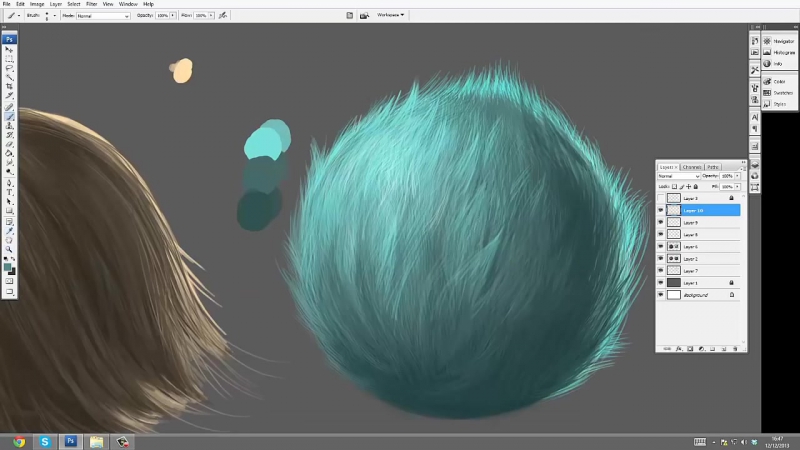Screen dimensions: 800x450
Task: Open the Styles panel
Action: [x=778, y=103]
